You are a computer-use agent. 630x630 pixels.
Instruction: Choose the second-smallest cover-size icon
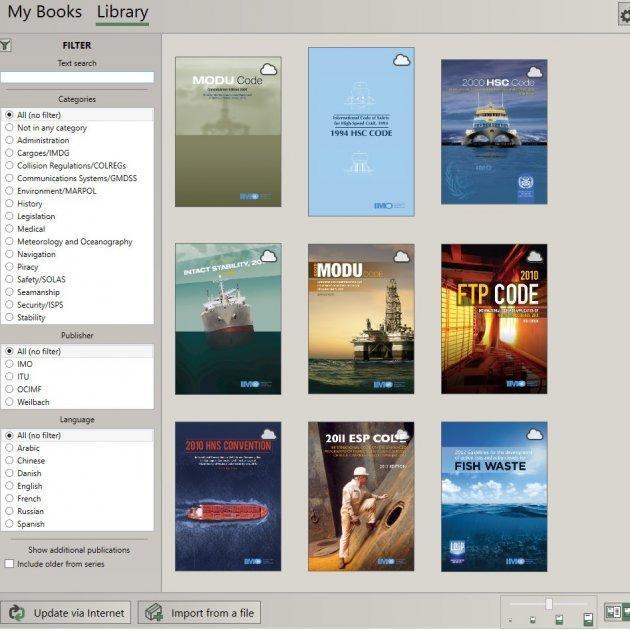[532, 620]
